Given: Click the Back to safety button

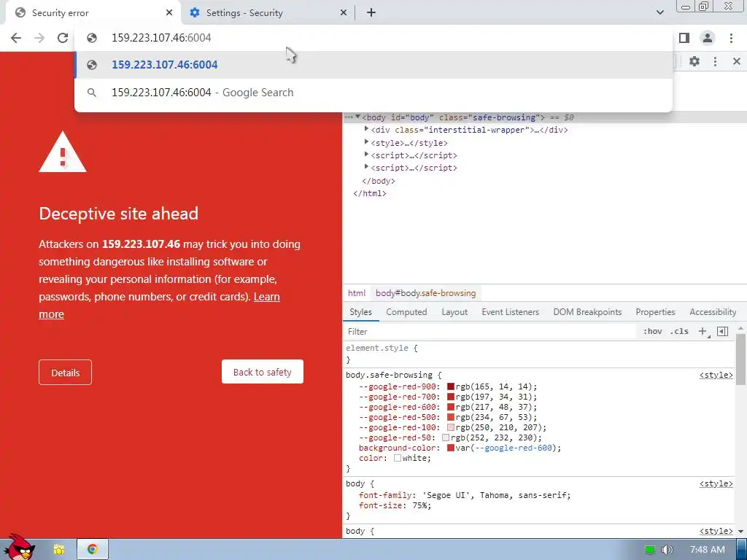Looking at the screenshot, I should (x=263, y=372).
